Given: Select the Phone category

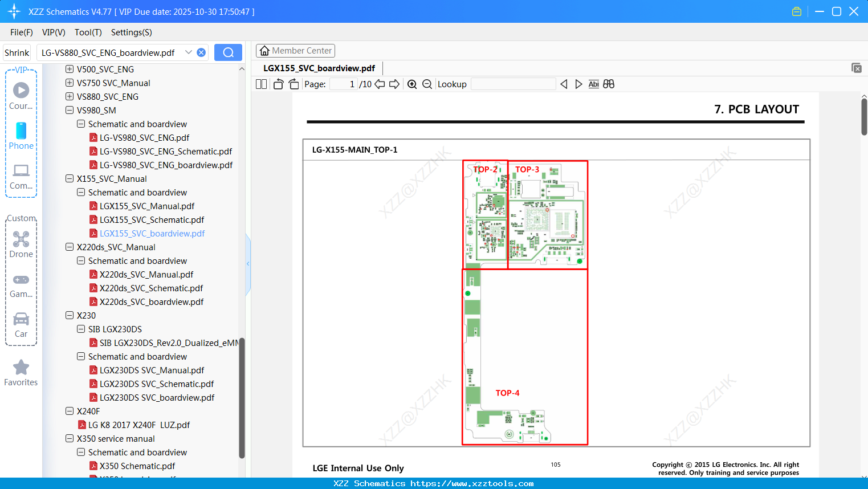Looking at the screenshot, I should click(21, 136).
